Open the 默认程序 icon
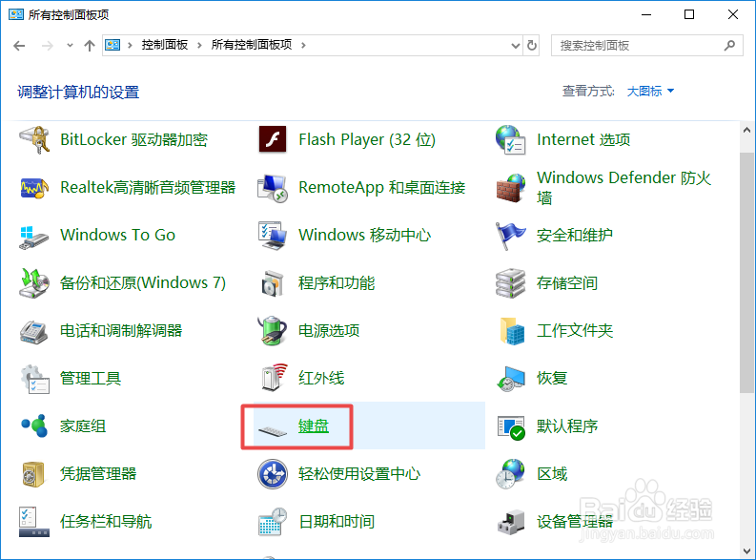 [511, 427]
